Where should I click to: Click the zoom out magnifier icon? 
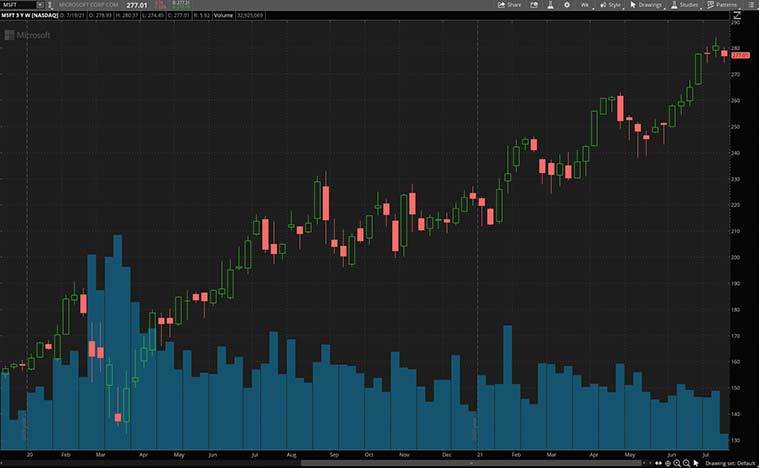(x=686, y=464)
